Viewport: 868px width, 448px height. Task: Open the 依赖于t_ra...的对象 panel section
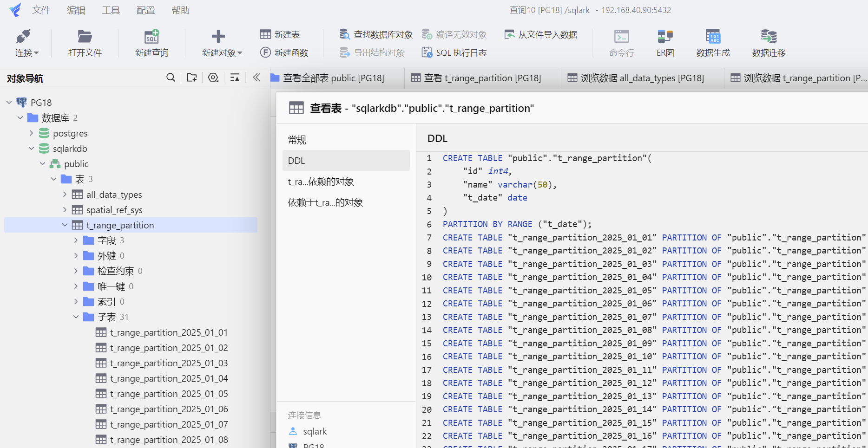(x=325, y=202)
